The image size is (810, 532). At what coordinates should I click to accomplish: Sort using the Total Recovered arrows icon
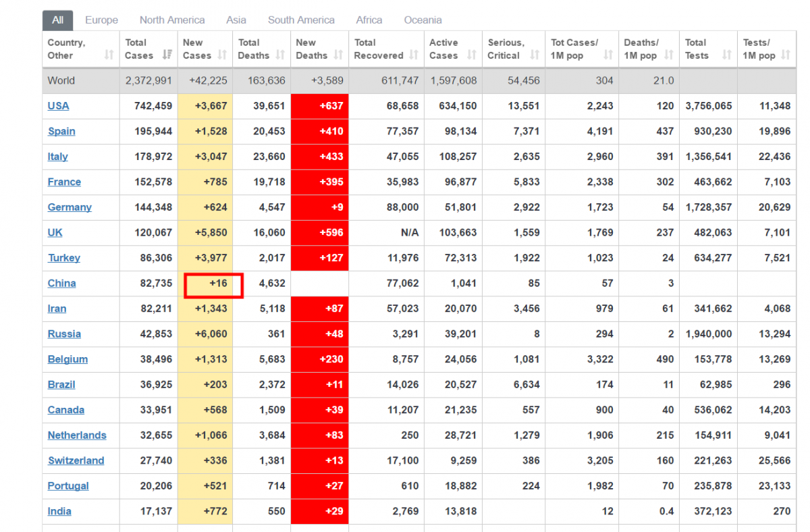(414, 55)
